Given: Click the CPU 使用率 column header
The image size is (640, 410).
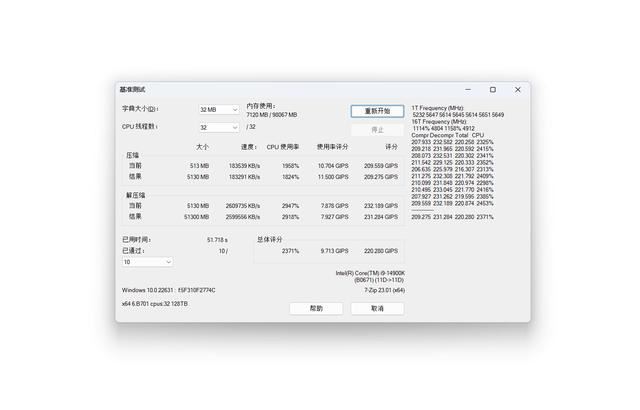Looking at the screenshot, I should pos(283,147).
